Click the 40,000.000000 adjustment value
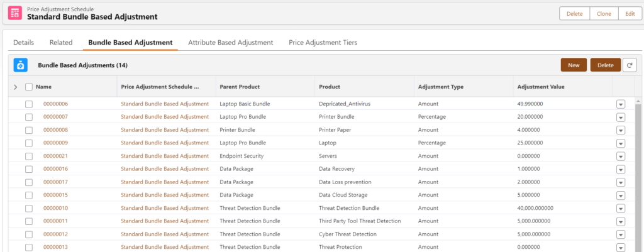 pos(535,208)
